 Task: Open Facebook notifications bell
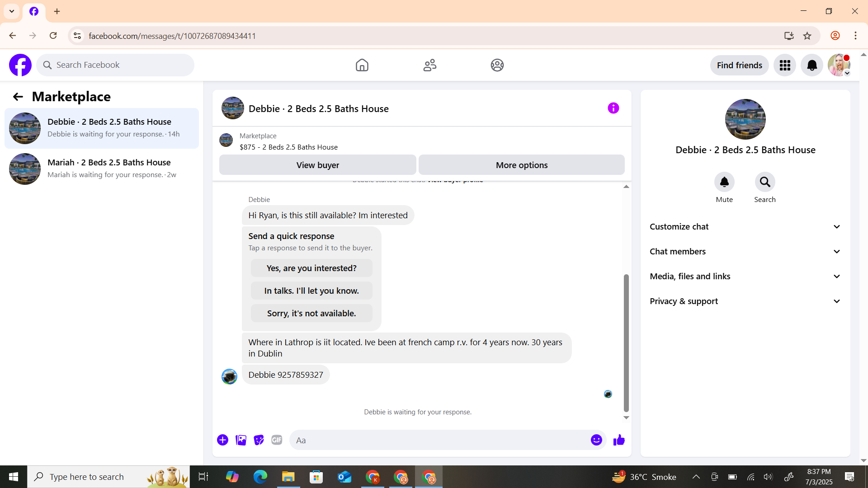tap(811, 66)
